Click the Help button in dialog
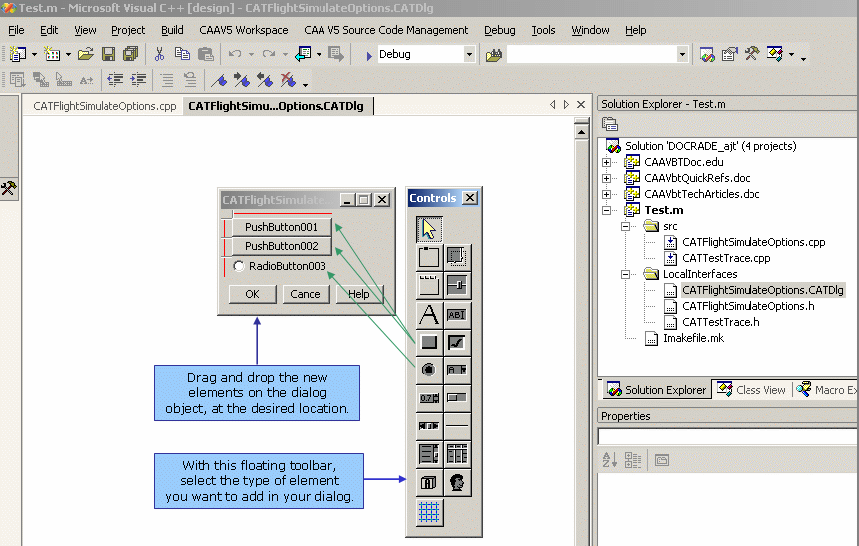This screenshot has height=546, width=859. coord(359,294)
